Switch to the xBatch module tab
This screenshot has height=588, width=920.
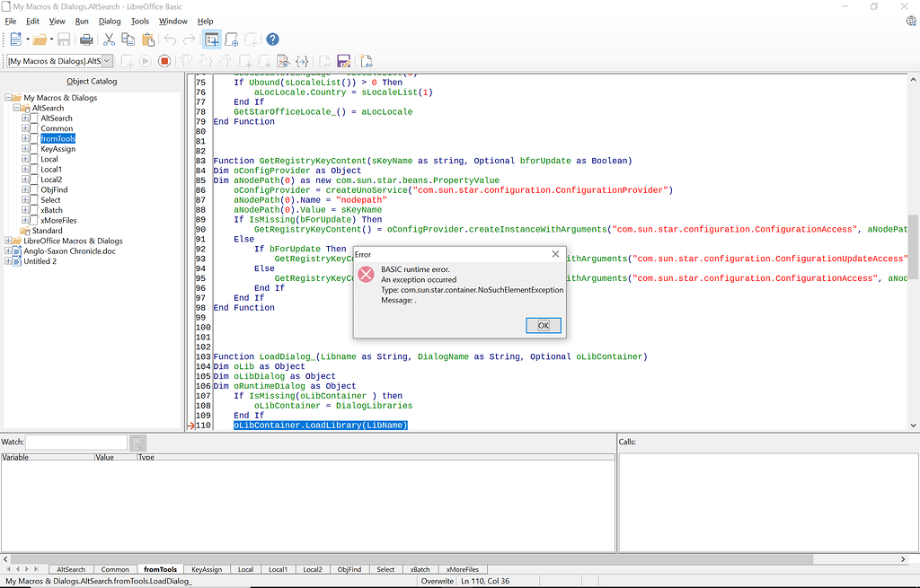click(420, 569)
